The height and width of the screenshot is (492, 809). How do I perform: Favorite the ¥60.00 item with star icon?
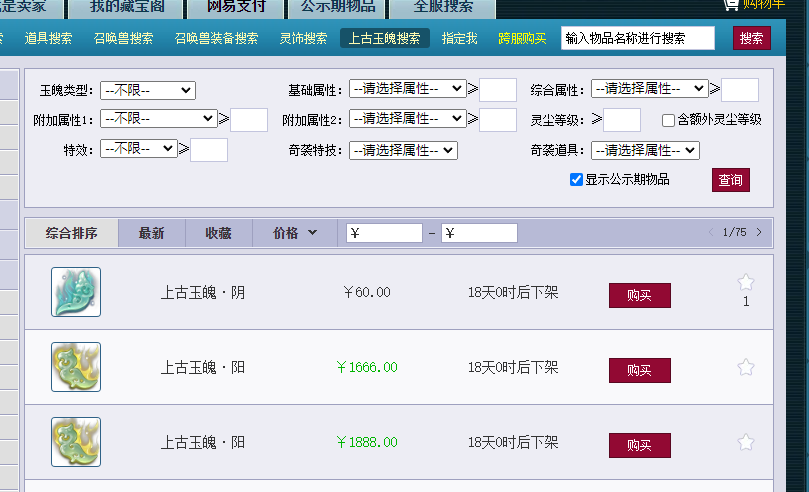pyautogui.click(x=745, y=283)
